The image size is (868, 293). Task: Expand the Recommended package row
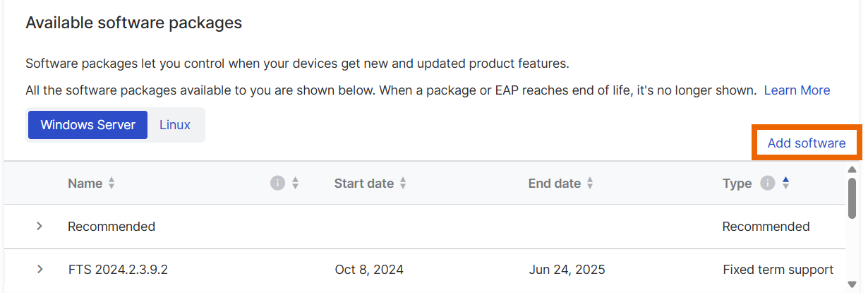[40, 227]
